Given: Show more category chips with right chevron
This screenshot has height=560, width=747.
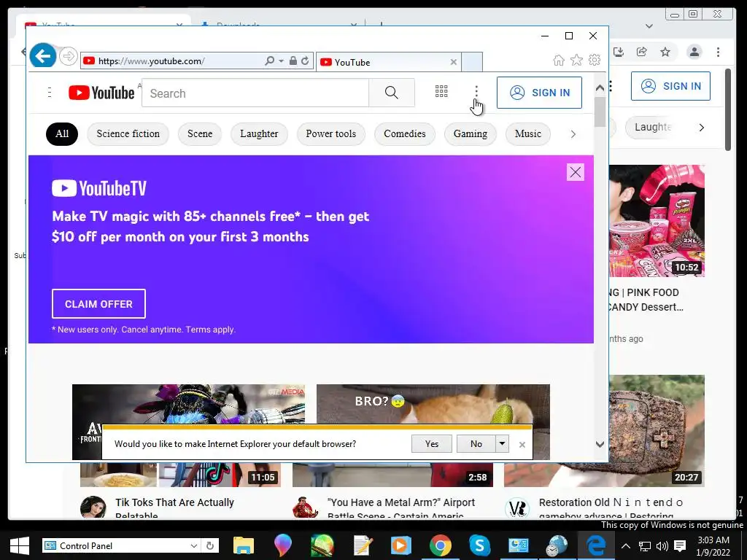Looking at the screenshot, I should pos(573,134).
